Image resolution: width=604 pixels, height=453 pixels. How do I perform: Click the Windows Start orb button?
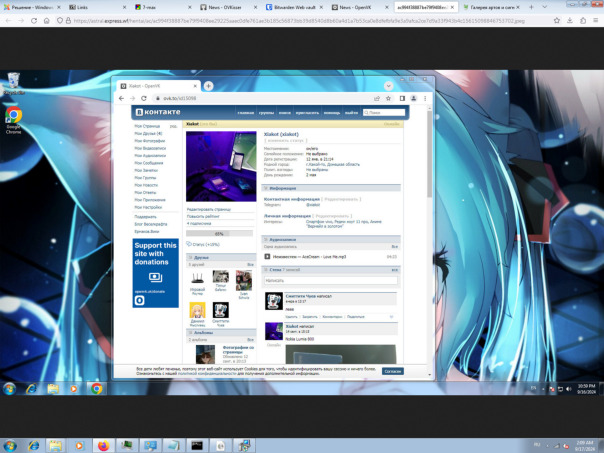point(10,388)
